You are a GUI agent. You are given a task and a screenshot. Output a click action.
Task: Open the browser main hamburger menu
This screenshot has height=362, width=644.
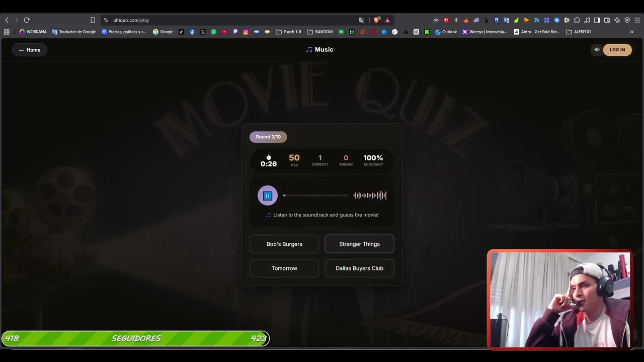637,20
